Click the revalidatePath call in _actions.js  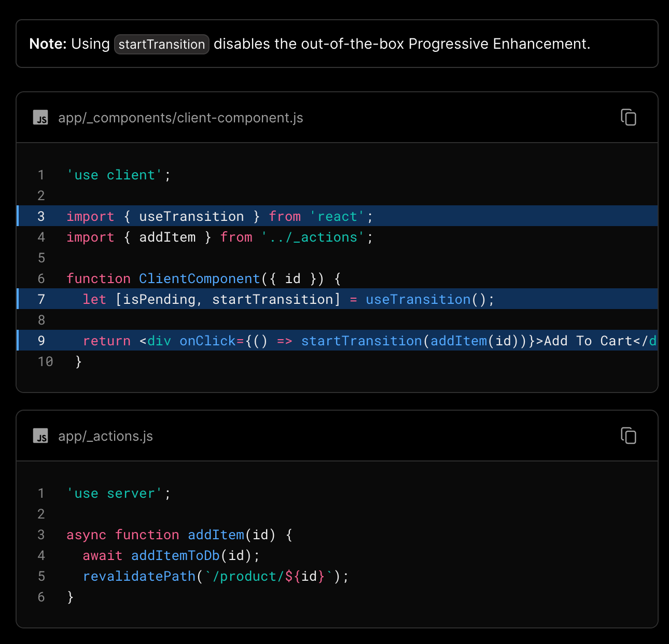(x=137, y=576)
